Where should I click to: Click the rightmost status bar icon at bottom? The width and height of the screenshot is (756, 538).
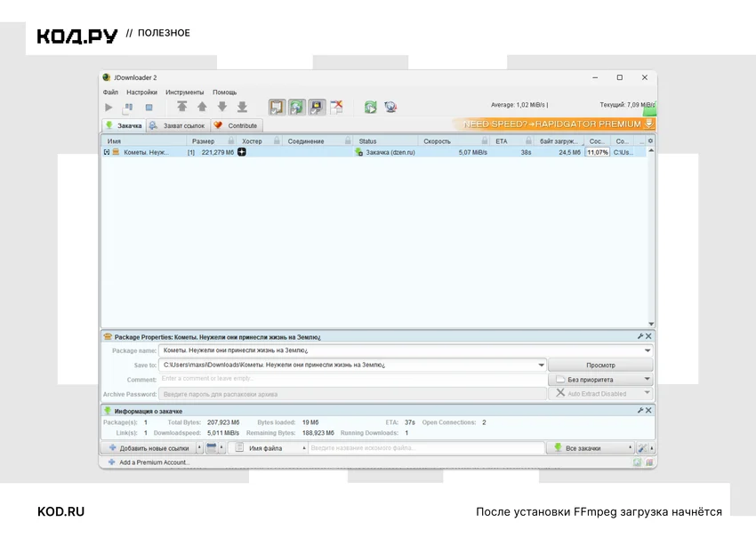[649, 462]
